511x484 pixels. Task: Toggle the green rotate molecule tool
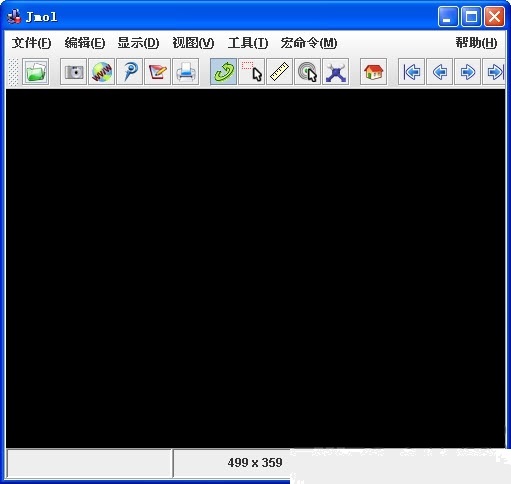tap(224, 72)
